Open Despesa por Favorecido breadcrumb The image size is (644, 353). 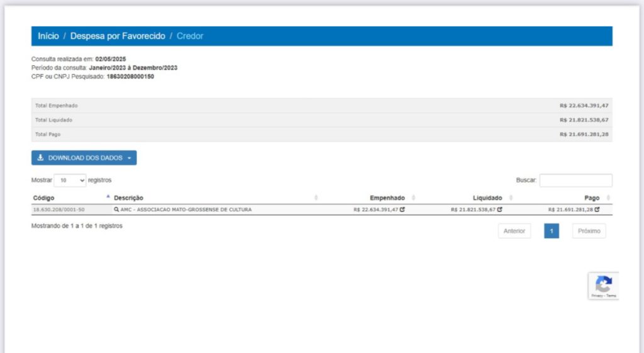point(118,36)
